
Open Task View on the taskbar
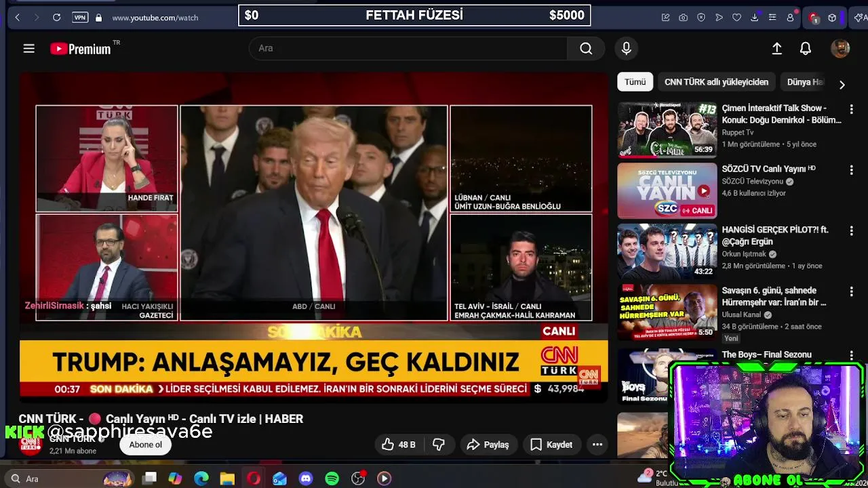pos(150,479)
